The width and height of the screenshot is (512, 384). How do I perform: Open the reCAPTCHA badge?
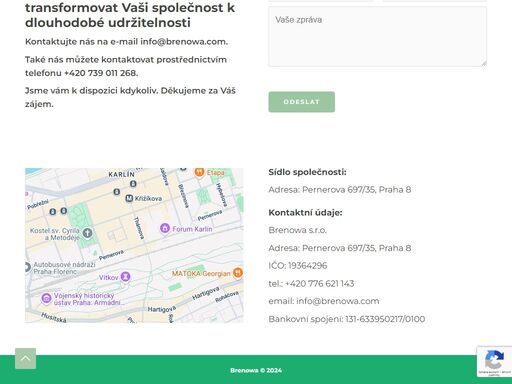tap(494, 362)
